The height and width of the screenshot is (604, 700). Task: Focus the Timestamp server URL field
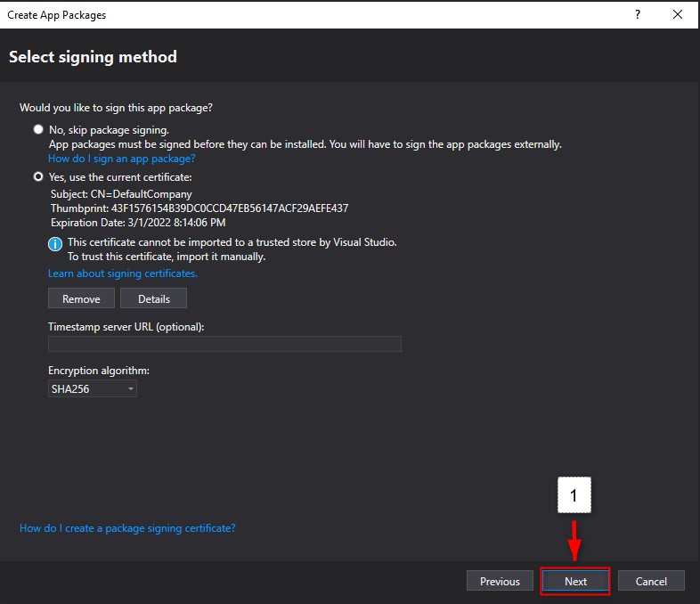pyautogui.click(x=224, y=344)
